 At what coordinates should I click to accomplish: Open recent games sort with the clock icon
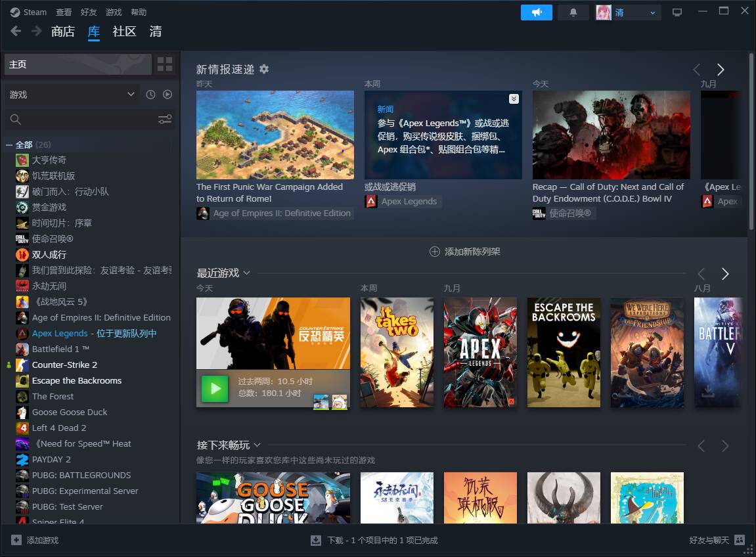[150, 94]
